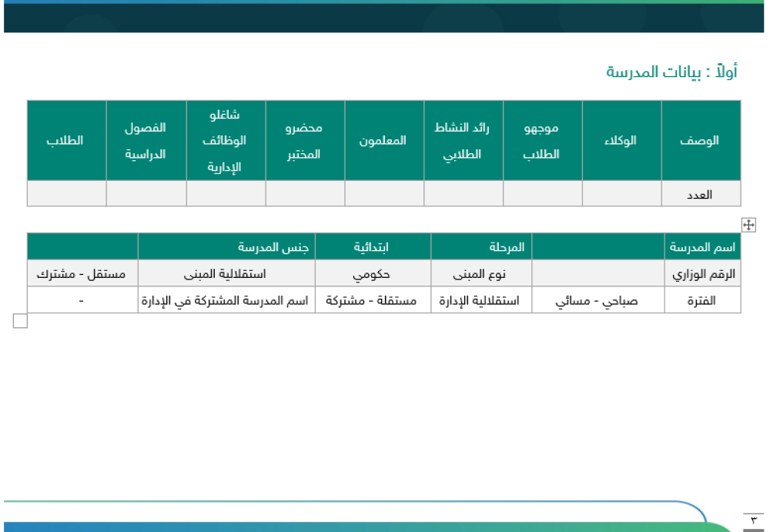
Task: Click the استقلالية الإدارة label cell
Action: (x=481, y=299)
